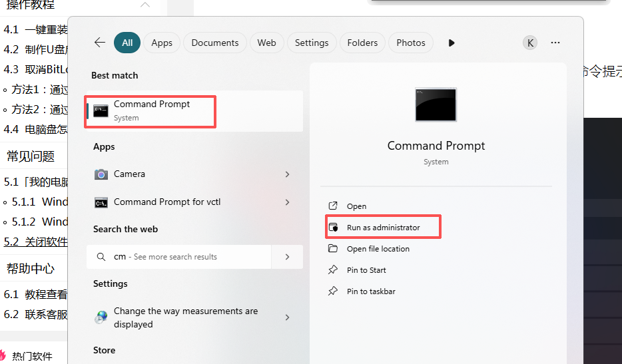This screenshot has height=364, width=622.
Task: Click the Command Prompt for vctl icon
Action: point(101,202)
